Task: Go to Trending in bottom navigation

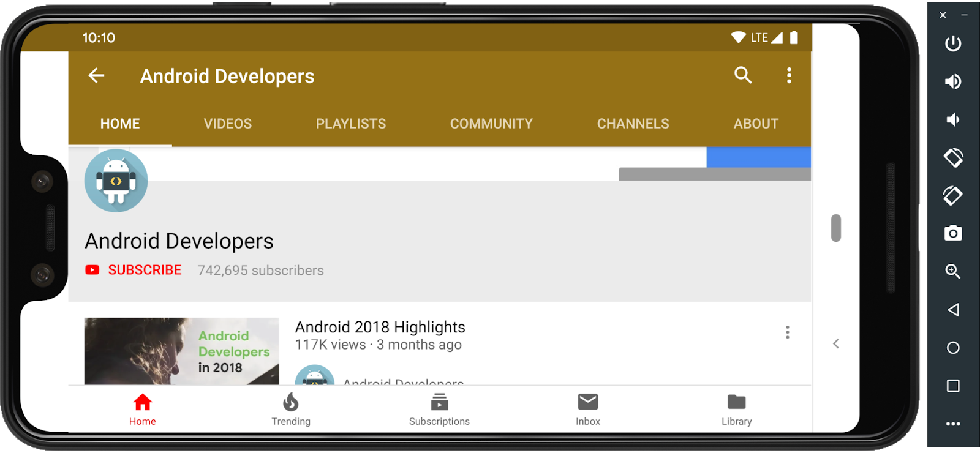Action: point(291,410)
